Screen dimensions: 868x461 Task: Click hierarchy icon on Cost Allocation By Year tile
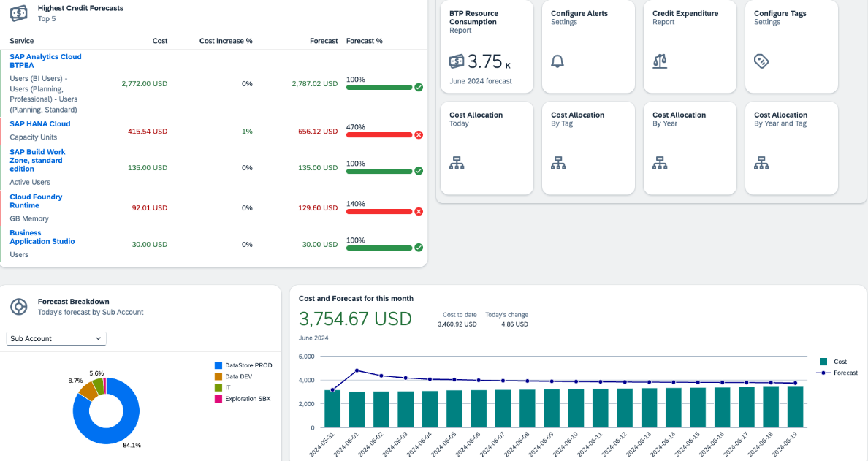pos(660,163)
